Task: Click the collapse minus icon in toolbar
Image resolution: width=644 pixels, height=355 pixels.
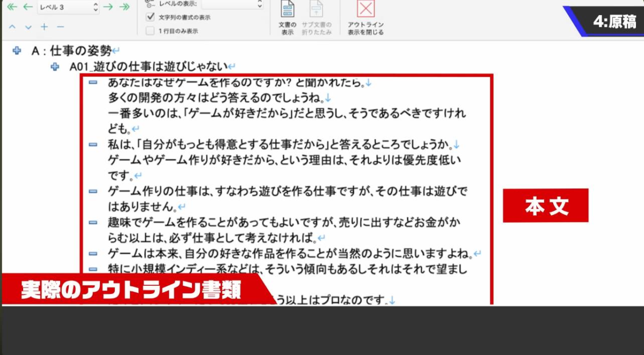Action: [x=60, y=27]
